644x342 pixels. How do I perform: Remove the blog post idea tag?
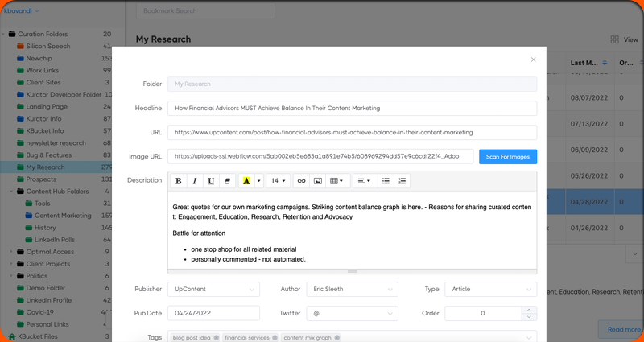tap(216, 338)
